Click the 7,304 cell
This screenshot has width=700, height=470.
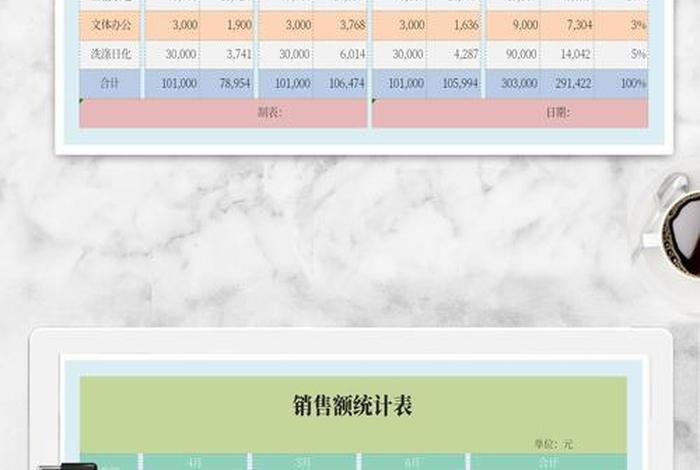(x=567, y=25)
